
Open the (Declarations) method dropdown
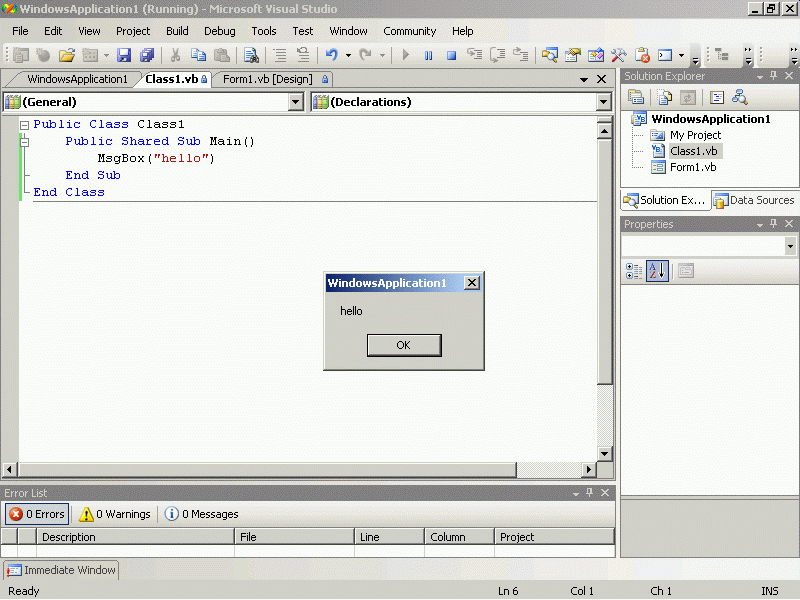point(603,102)
